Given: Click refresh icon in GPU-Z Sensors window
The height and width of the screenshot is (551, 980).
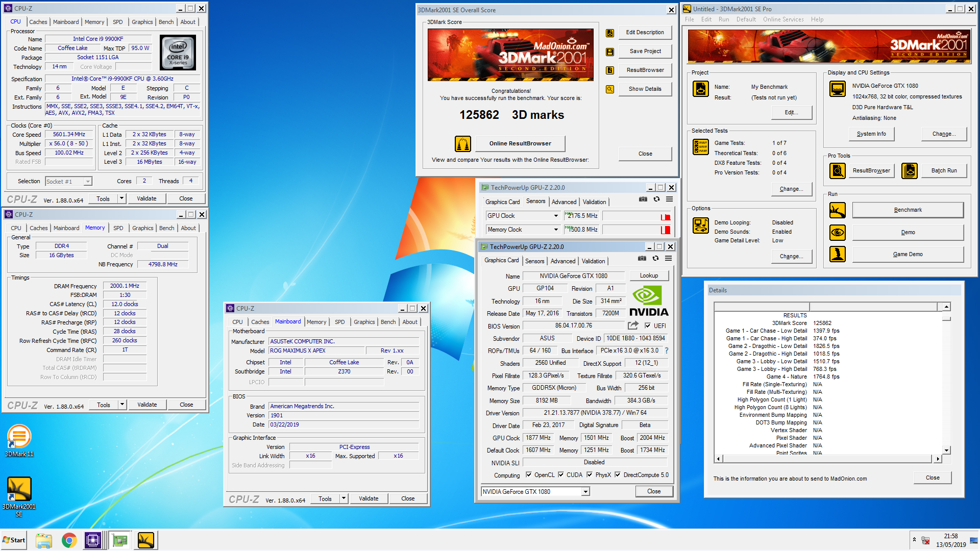Looking at the screenshot, I should tap(657, 199).
